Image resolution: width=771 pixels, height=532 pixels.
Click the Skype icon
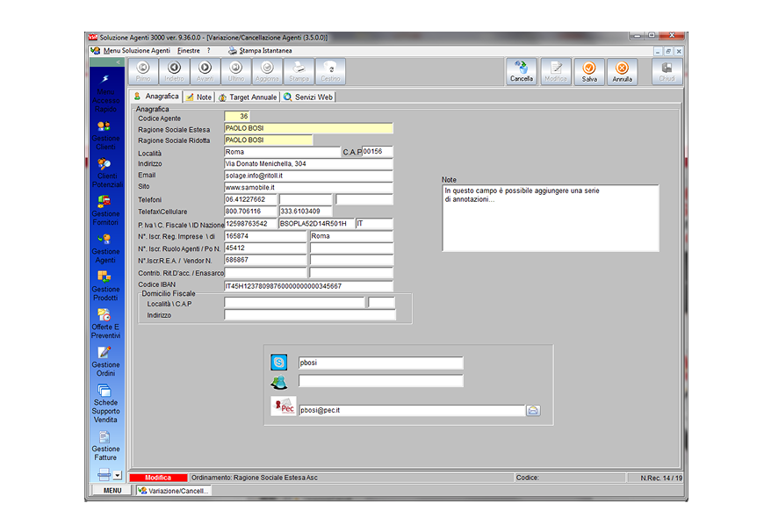tap(279, 363)
